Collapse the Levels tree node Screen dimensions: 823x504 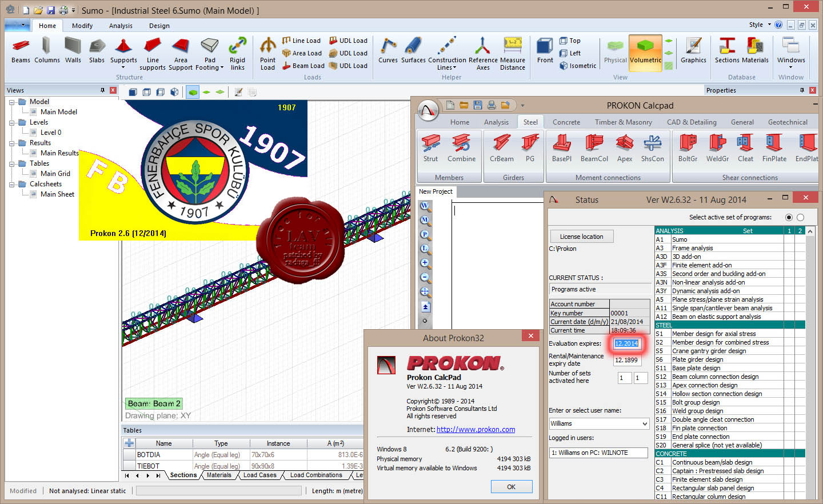click(x=12, y=123)
